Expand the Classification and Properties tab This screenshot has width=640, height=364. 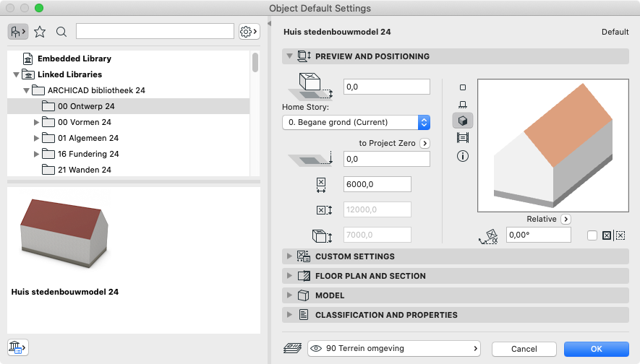455,315
